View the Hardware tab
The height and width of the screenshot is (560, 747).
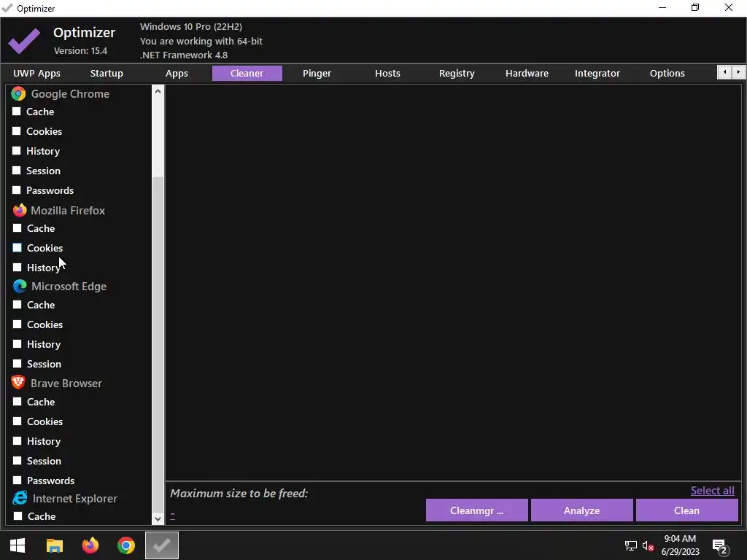[527, 74]
